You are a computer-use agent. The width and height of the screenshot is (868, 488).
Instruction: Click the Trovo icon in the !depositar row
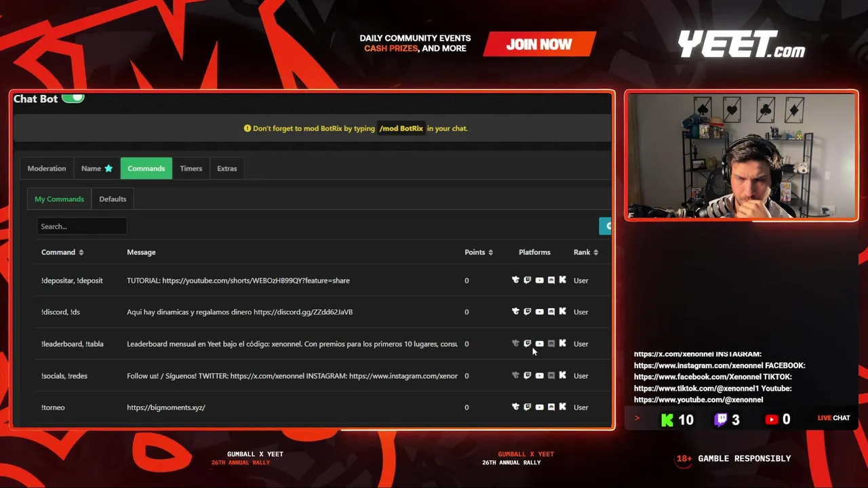(515, 280)
